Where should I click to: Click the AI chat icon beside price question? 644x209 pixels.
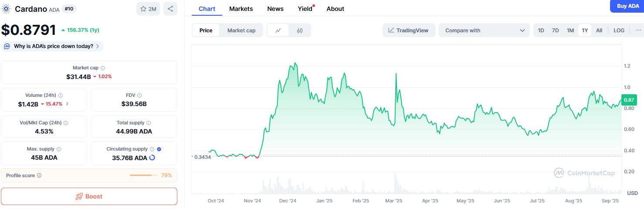(7, 46)
